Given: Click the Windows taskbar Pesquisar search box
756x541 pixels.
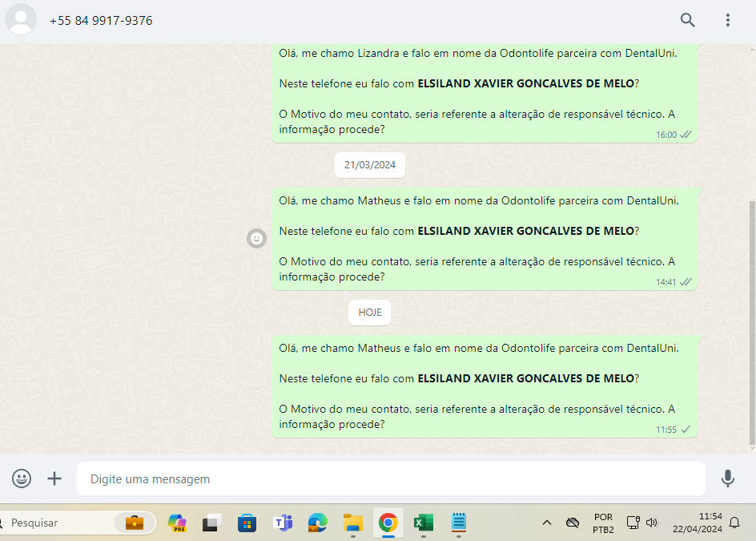Looking at the screenshot, I should point(77,523).
